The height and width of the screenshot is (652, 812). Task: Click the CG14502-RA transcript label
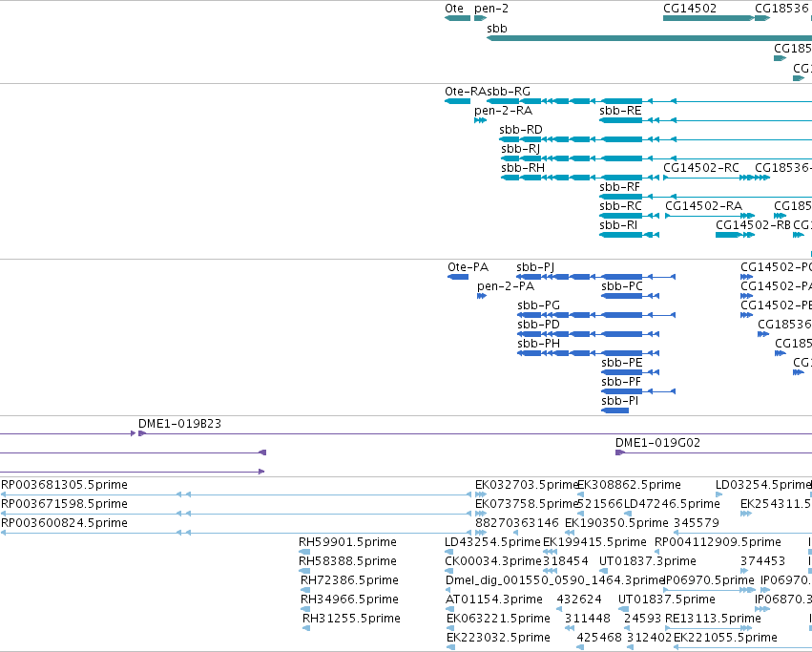tap(704, 206)
